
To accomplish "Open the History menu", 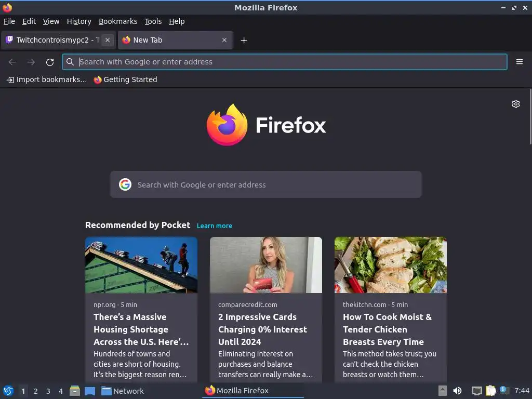I will click(x=79, y=21).
